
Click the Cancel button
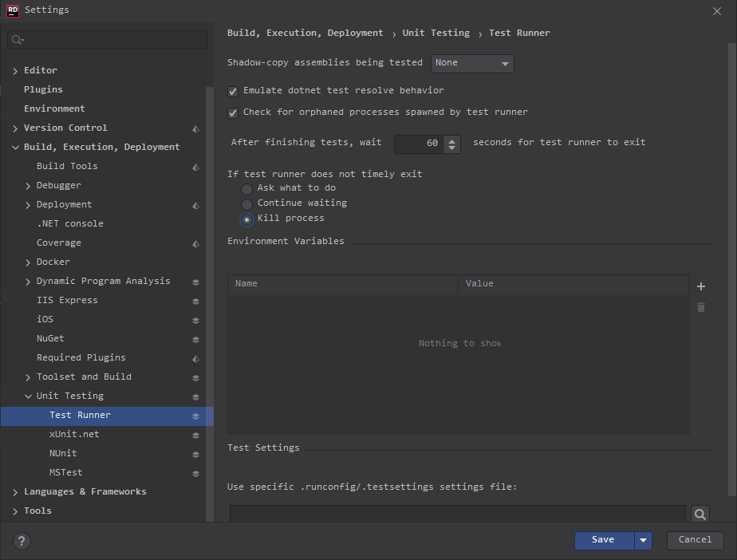(x=695, y=540)
